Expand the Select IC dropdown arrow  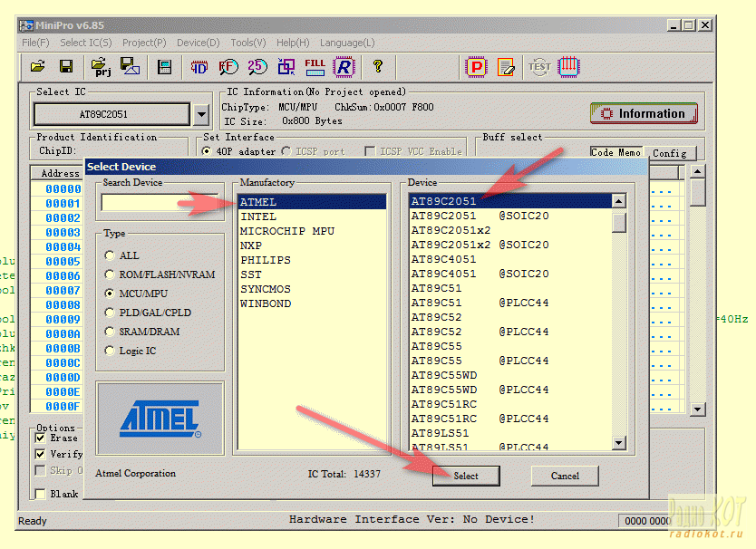(201, 115)
